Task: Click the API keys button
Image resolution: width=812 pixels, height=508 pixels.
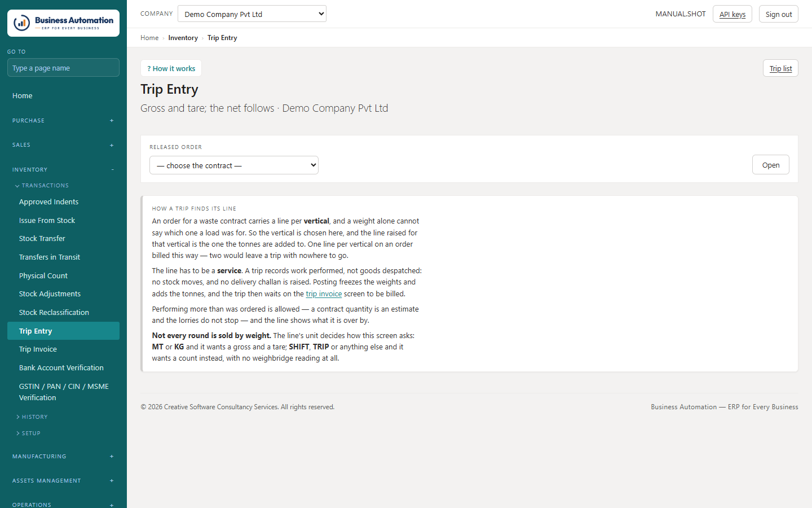Action: click(x=732, y=14)
